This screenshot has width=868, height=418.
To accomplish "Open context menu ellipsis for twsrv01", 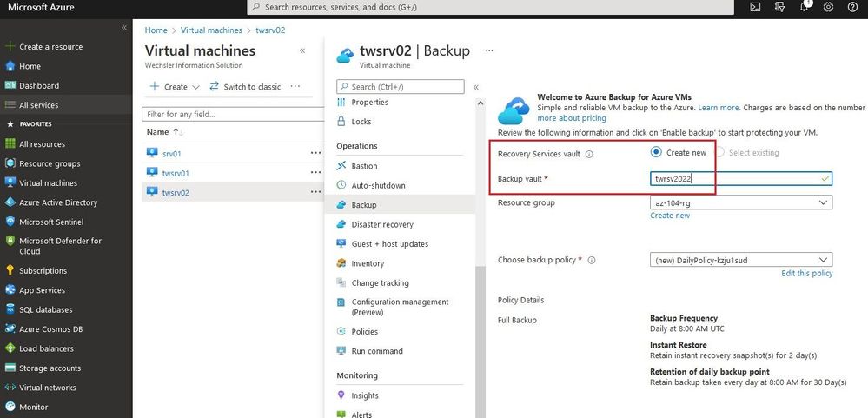I will click(x=315, y=173).
